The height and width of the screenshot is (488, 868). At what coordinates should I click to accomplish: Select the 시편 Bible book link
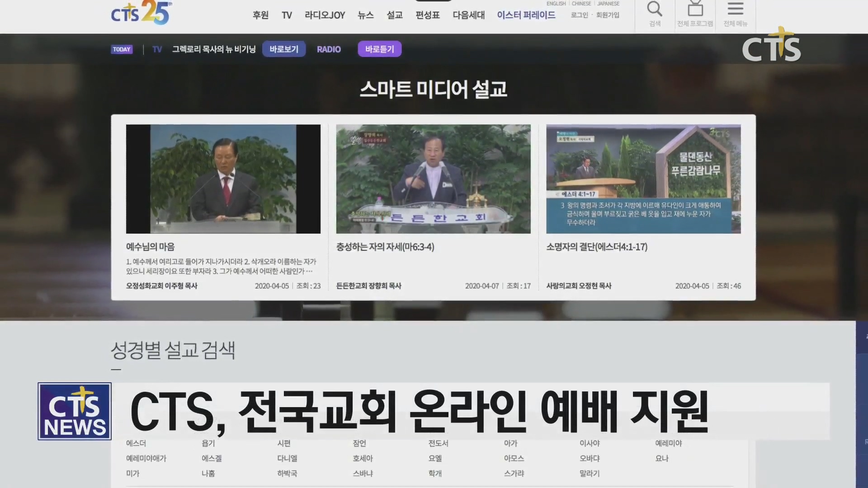[x=284, y=443]
